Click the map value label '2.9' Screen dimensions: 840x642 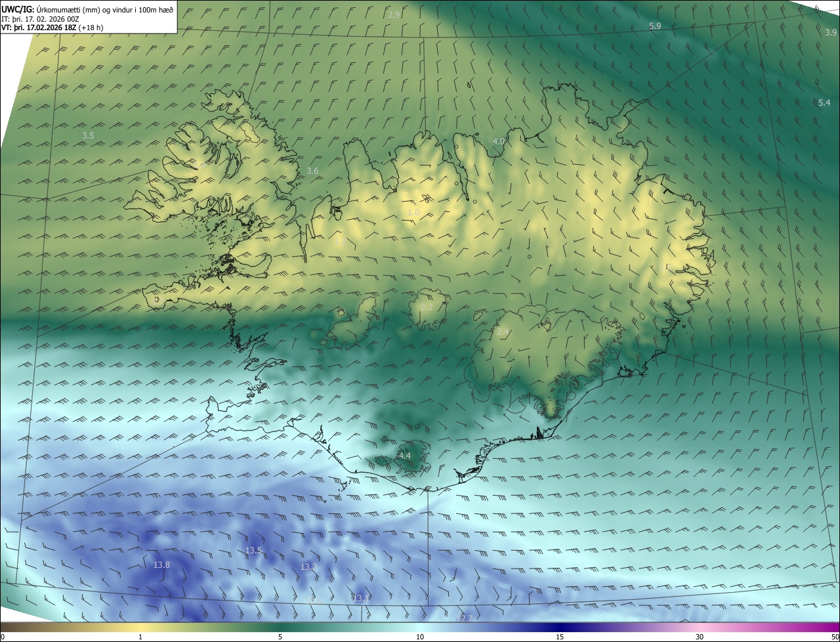point(394,14)
